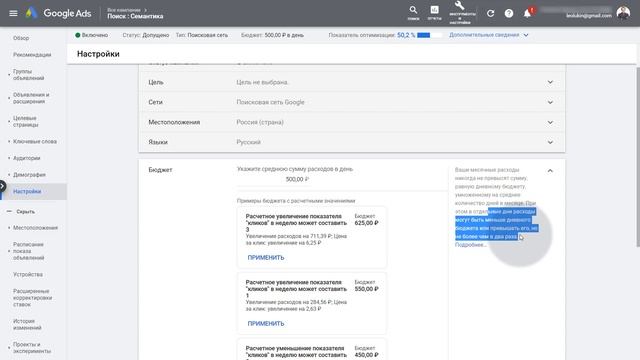Click the Бюджет: 500,00 ₽ в день text
The height and width of the screenshot is (360, 640).
(272, 35)
